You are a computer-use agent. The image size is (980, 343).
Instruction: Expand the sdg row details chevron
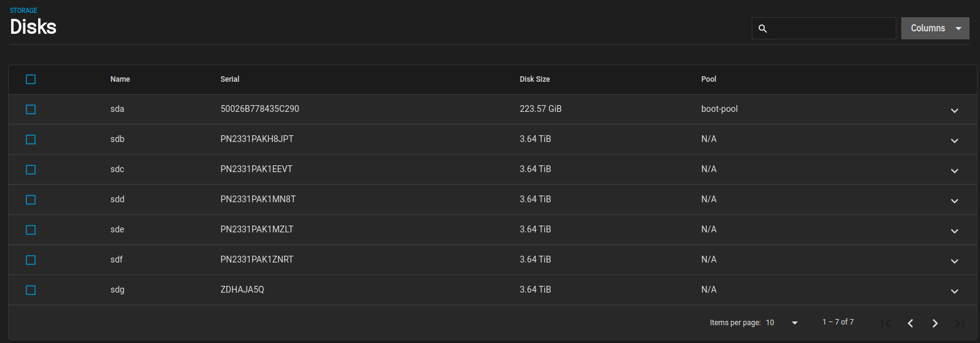(955, 291)
